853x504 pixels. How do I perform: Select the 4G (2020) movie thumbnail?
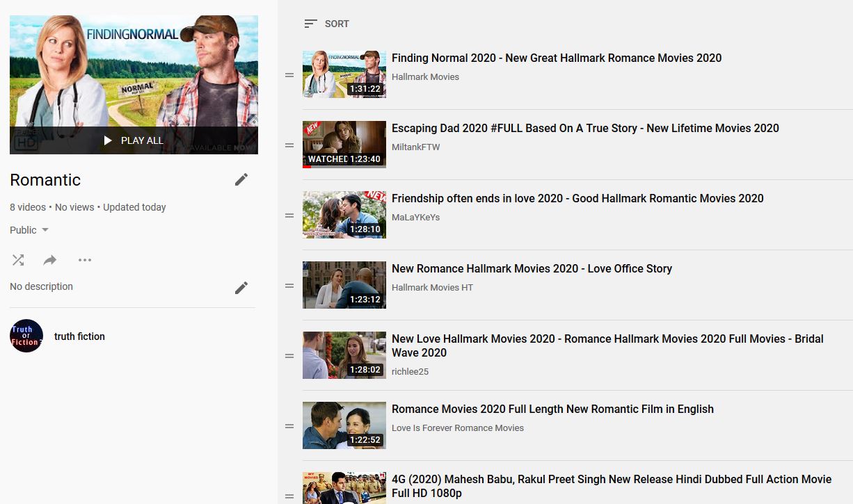344,488
